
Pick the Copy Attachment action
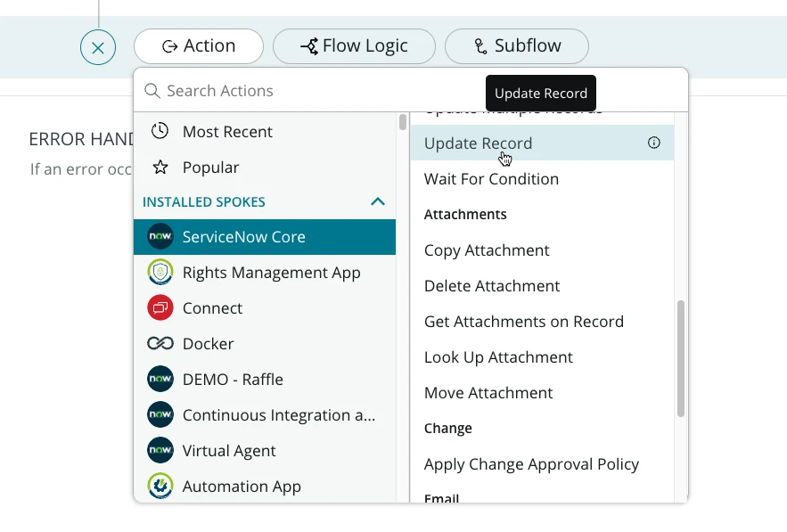pos(487,250)
